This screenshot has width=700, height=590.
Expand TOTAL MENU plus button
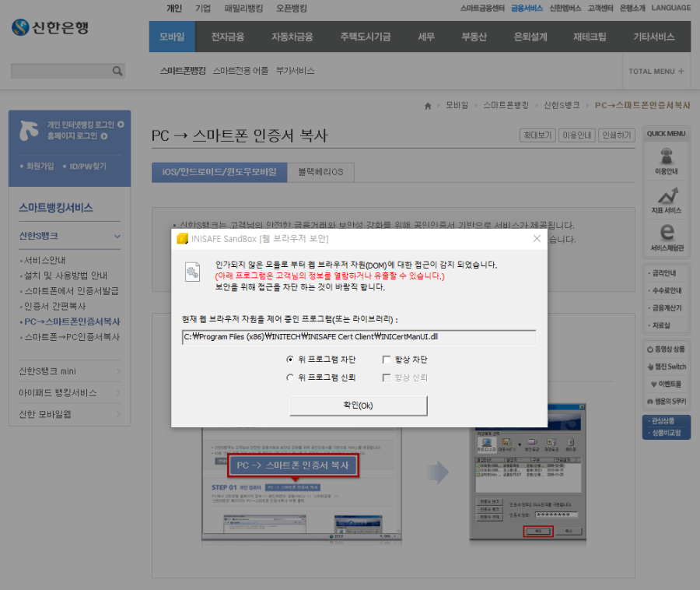[681, 71]
